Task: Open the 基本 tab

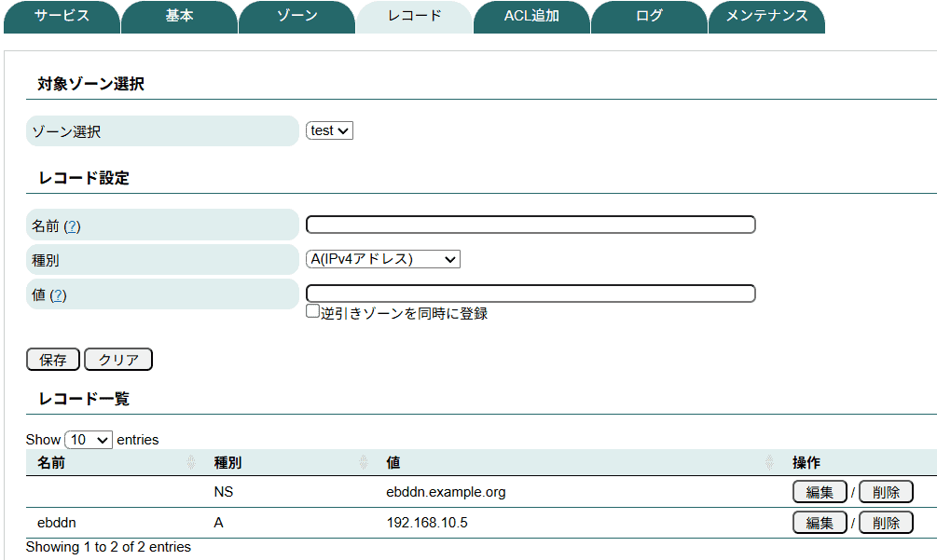Action: (179, 17)
